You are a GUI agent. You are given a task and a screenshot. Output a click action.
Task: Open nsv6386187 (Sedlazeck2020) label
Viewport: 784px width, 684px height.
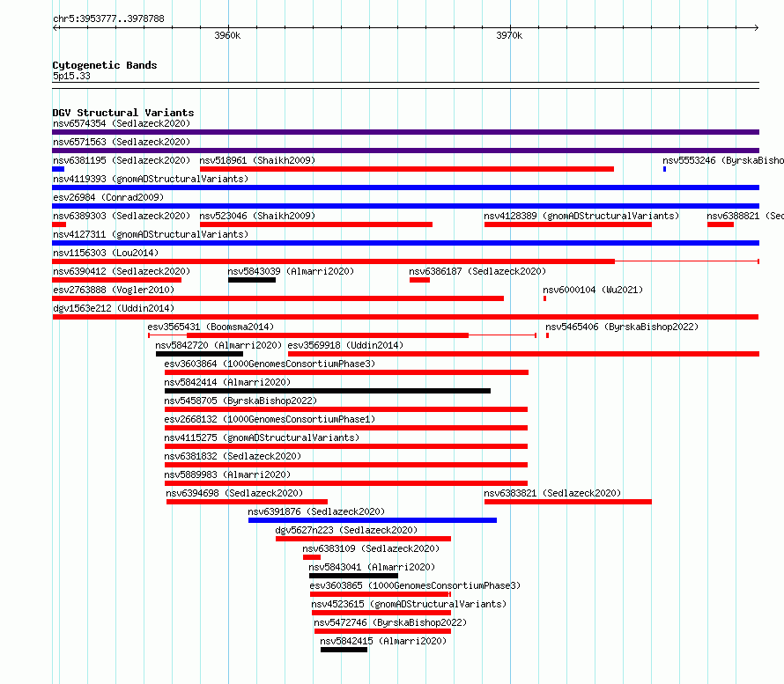point(477,271)
